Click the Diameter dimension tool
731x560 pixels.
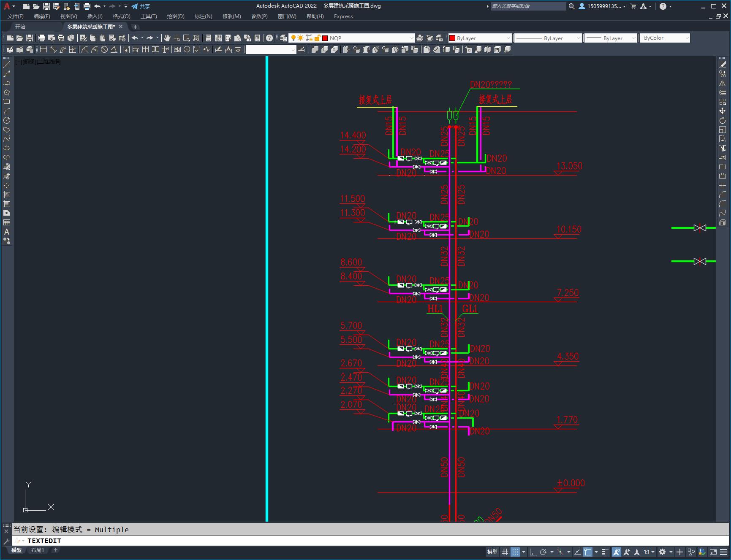click(x=104, y=49)
